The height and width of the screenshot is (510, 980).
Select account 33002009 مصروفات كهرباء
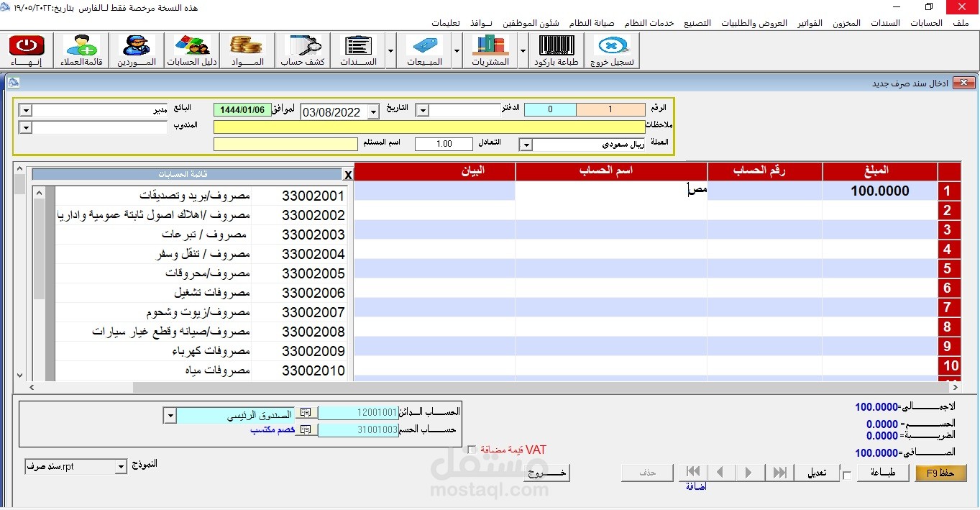pyautogui.click(x=201, y=351)
